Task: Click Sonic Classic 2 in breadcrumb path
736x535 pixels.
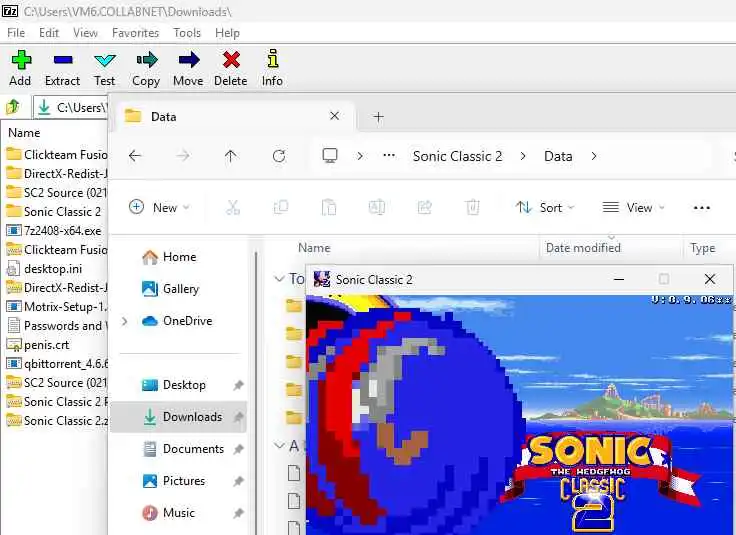Action: point(457,156)
